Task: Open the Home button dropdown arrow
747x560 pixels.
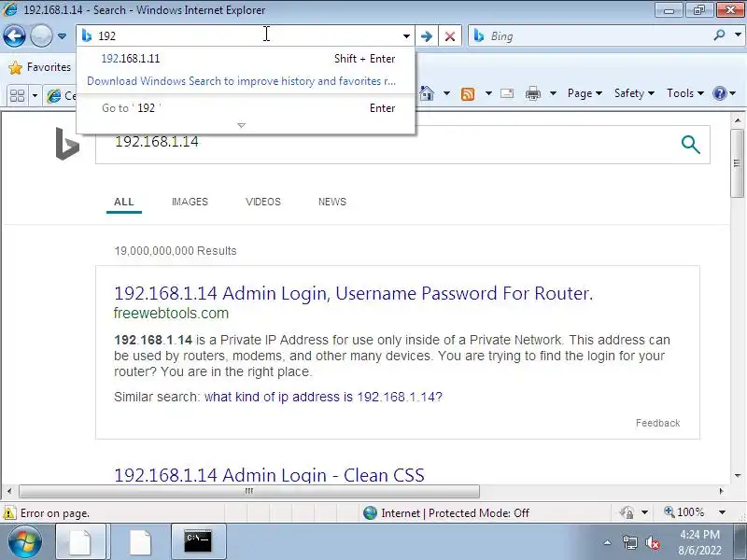Action: pyautogui.click(x=446, y=93)
